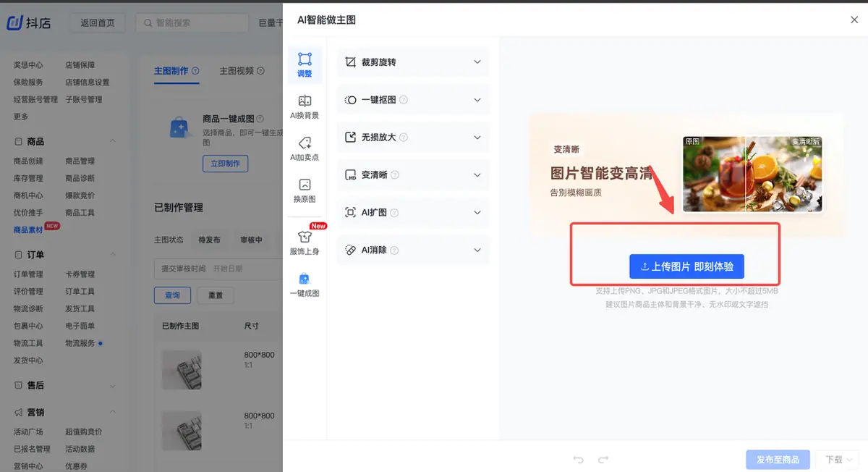Click the undo arrow icon
The image size is (868, 472).
coord(578,460)
